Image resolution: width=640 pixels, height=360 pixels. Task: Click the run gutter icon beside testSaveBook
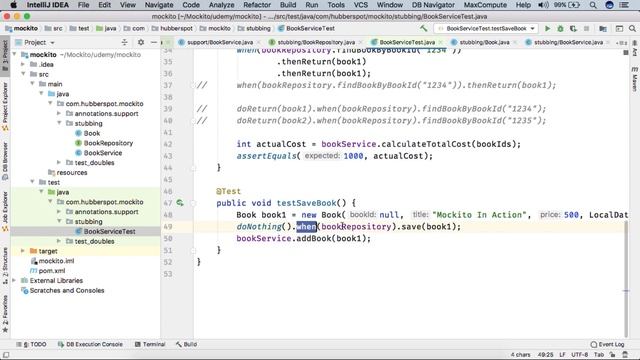(180, 203)
